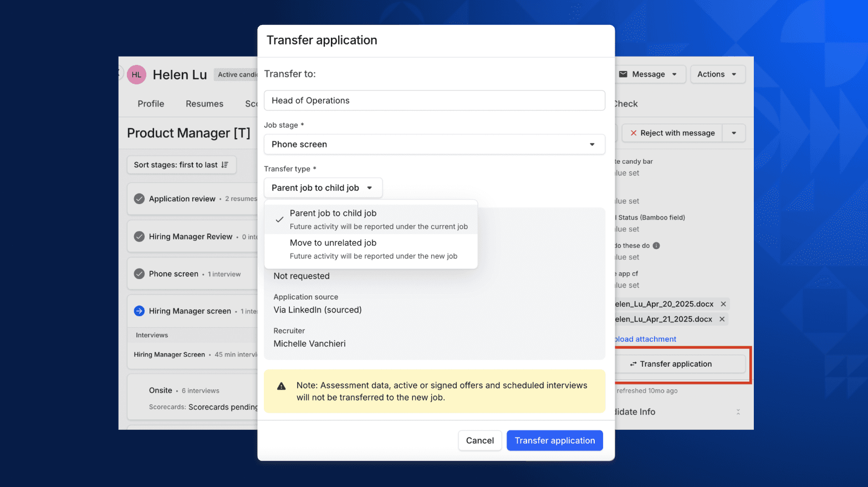The image size is (868, 487).
Task: Click the 'Transfer to' field showing Head of Operations
Action: [435, 100]
